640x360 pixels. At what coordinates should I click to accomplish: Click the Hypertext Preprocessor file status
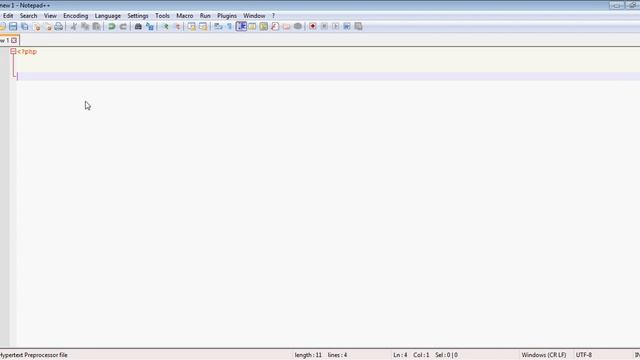[34, 355]
